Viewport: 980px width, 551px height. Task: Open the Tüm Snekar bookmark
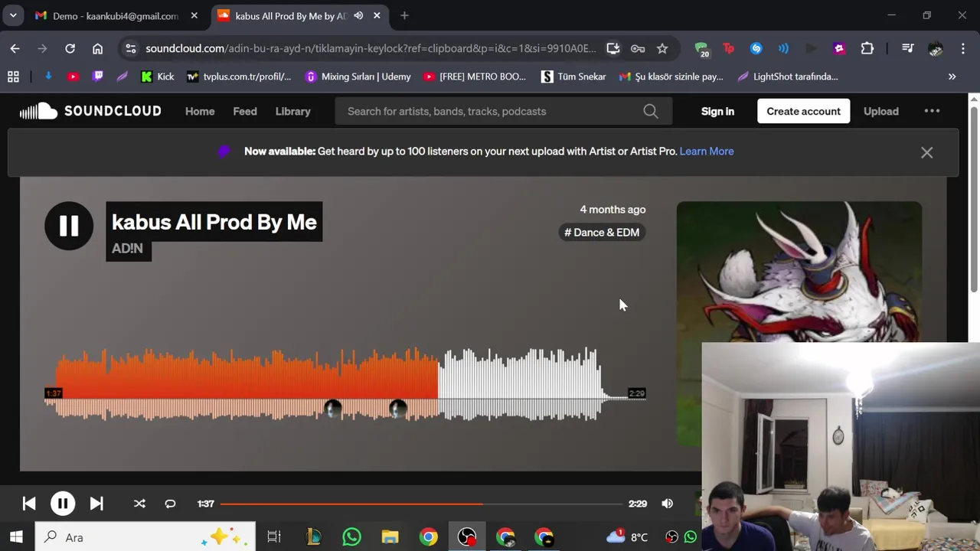coord(573,77)
